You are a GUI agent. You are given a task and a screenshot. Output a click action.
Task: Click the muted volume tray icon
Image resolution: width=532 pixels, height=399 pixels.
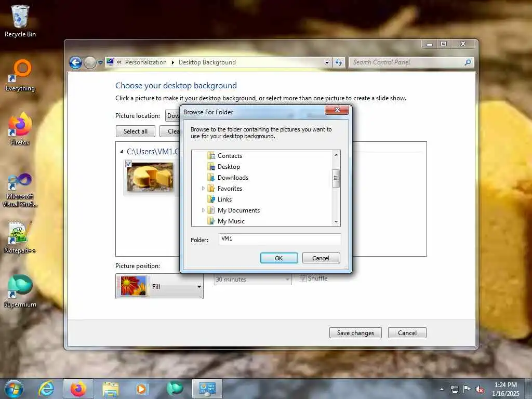(480, 389)
